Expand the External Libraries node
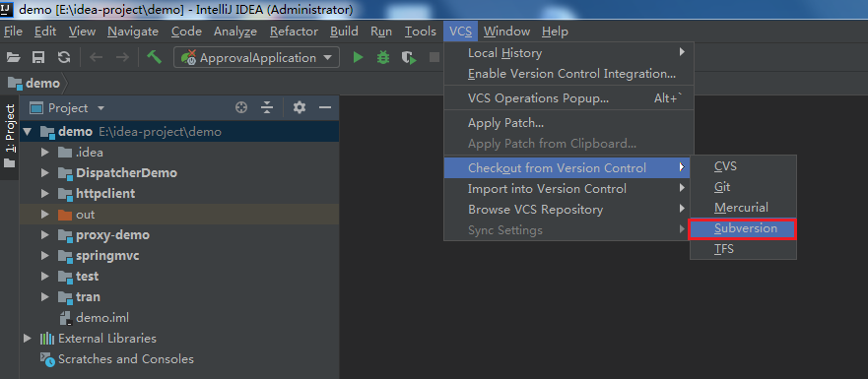 pos(28,339)
